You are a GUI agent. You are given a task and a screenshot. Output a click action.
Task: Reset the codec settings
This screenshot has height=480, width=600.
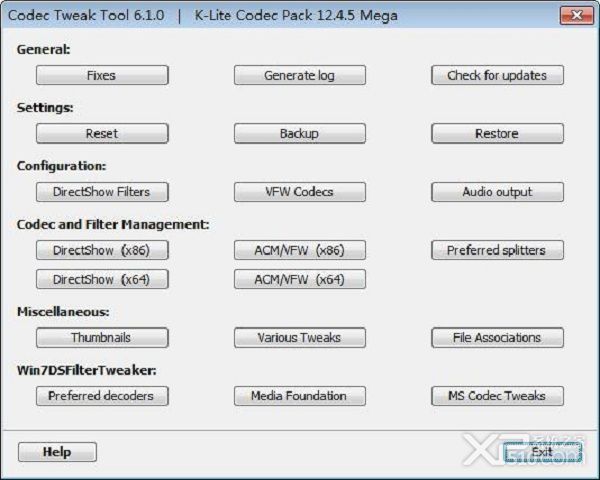click(102, 133)
